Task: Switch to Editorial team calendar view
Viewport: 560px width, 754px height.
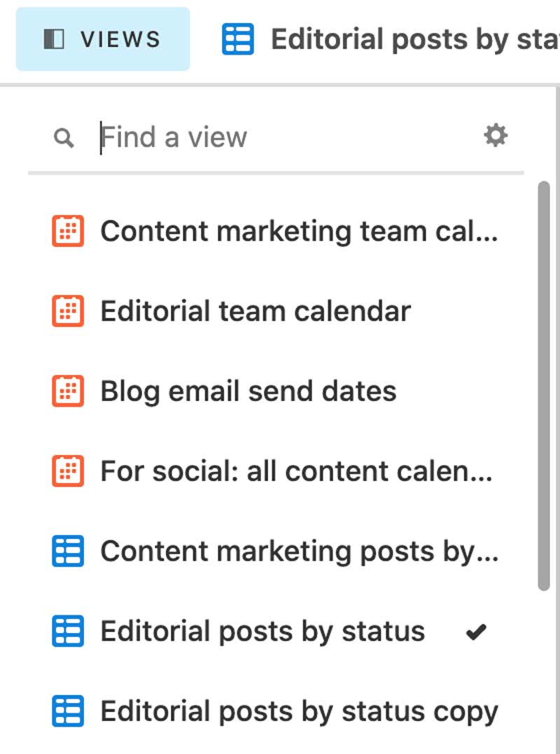Action: tap(255, 311)
